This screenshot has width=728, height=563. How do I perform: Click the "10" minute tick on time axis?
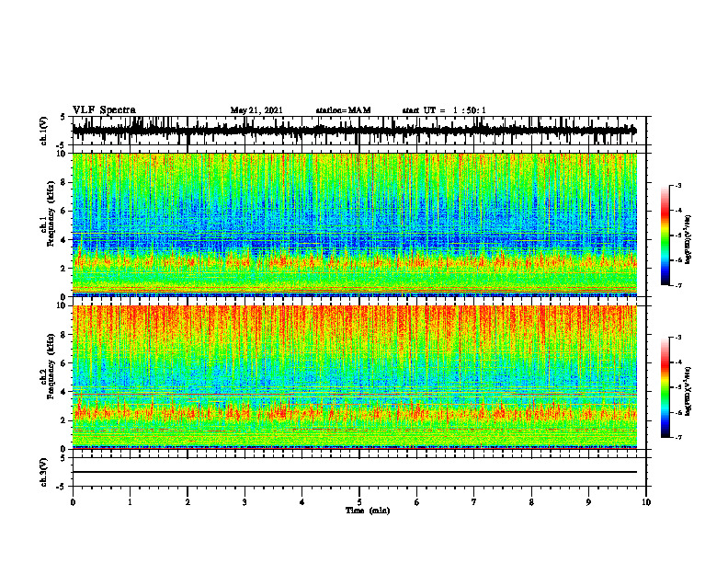point(646,502)
